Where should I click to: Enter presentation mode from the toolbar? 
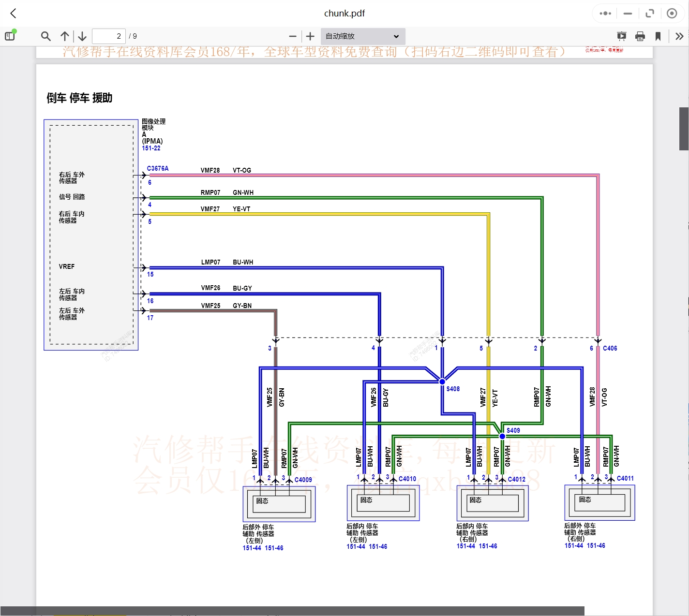621,36
